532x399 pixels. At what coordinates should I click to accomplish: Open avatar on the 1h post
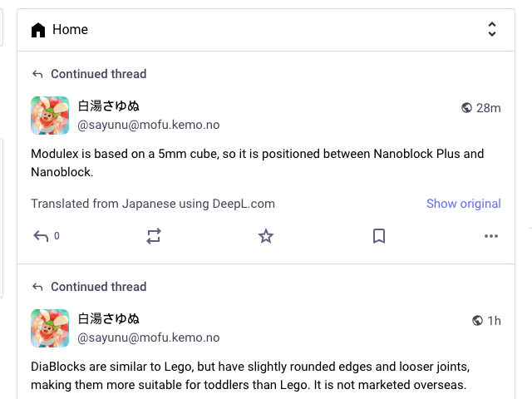[x=50, y=328]
